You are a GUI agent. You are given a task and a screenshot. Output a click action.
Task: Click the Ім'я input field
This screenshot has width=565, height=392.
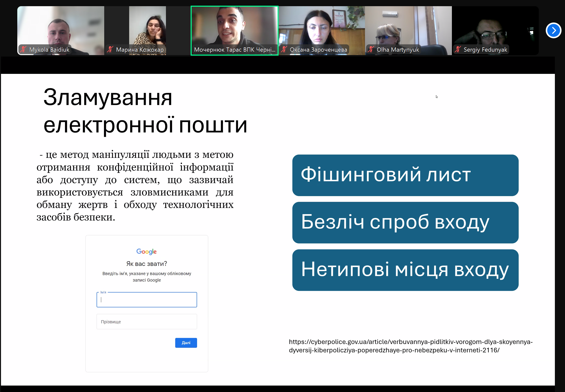(x=147, y=300)
